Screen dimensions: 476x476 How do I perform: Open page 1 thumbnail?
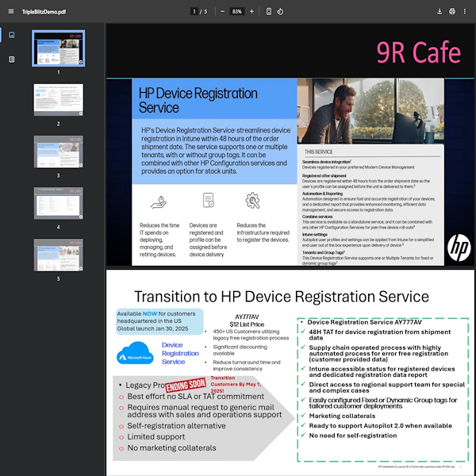58,48
